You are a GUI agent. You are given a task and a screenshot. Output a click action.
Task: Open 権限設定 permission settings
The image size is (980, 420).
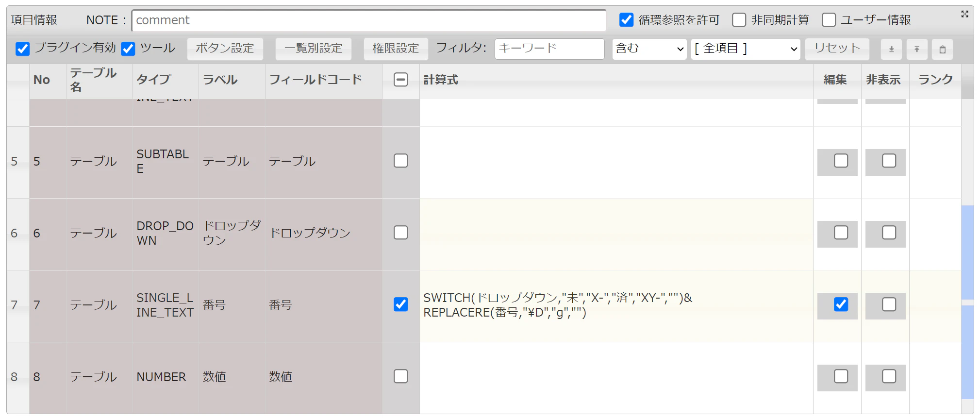(x=396, y=49)
